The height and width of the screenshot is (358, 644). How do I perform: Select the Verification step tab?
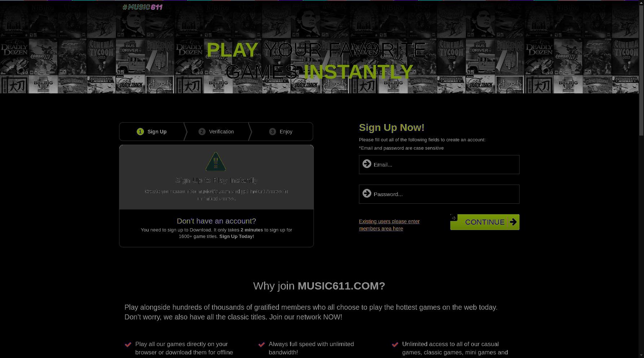coord(216,132)
